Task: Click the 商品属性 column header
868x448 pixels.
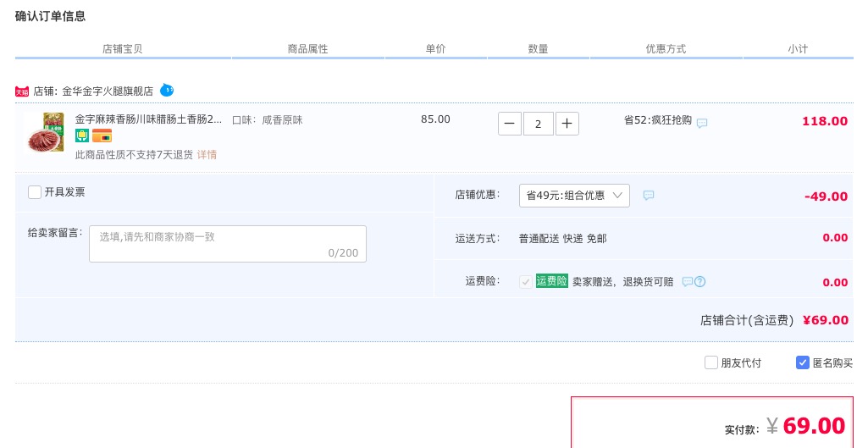Action: click(x=307, y=49)
